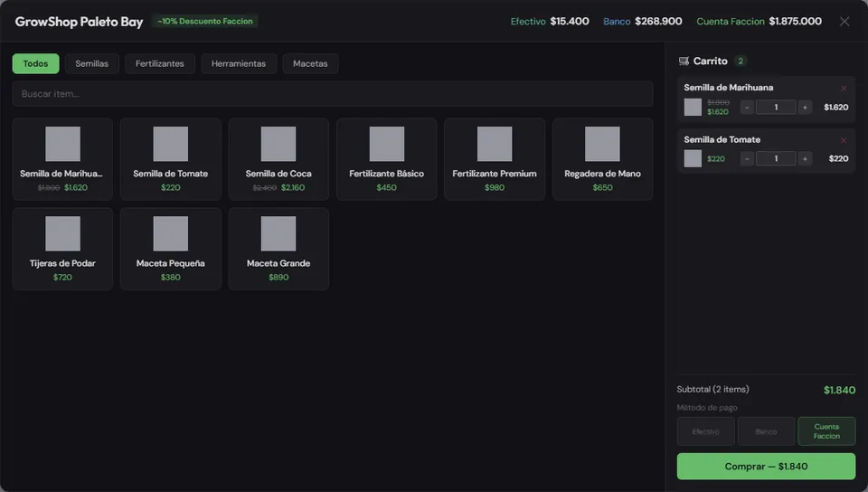The height and width of the screenshot is (492, 868).
Task: Decrease Semilla de Tomate quantity with minus
Action: (x=747, y=159)
